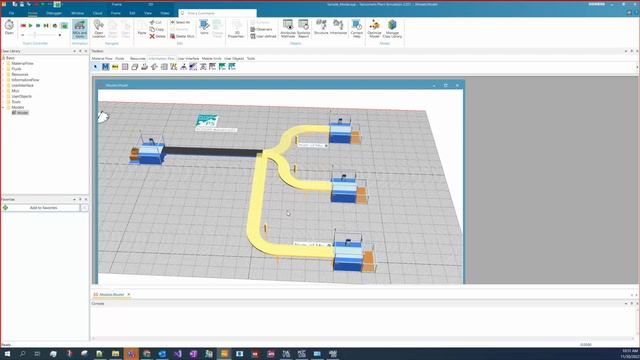Select the Material Flow toolbox tab
Viewport: 640px width, 360px height.
102,58
